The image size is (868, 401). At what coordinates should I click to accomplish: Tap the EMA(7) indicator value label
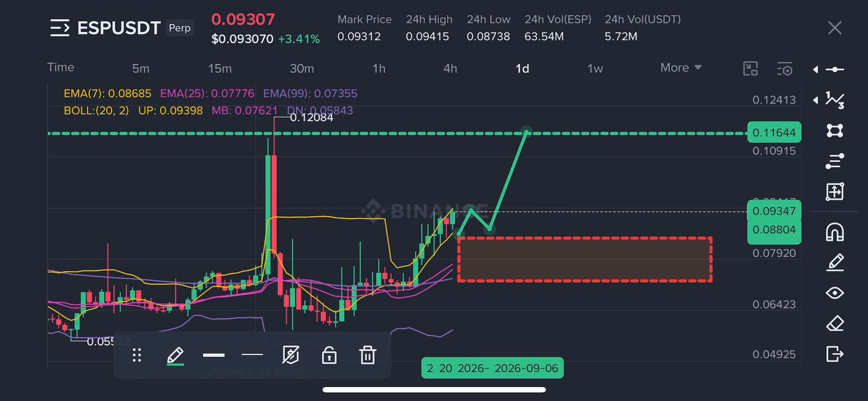point(108,93)
